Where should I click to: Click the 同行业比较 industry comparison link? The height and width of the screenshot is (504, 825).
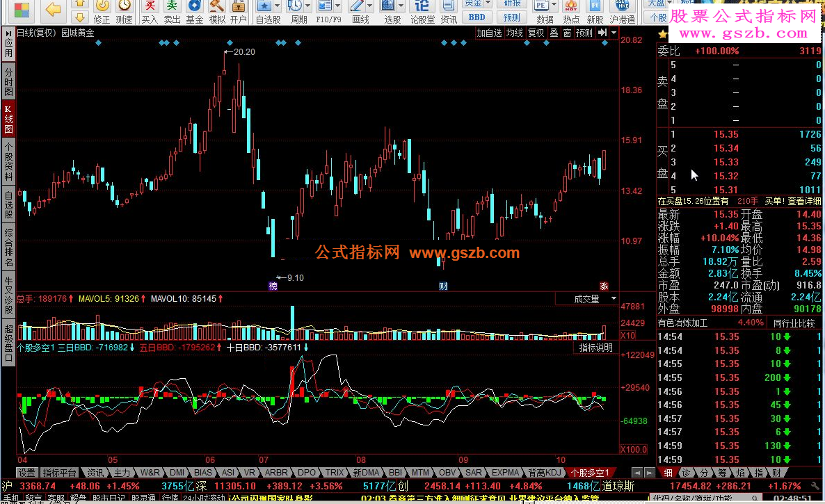794,323
